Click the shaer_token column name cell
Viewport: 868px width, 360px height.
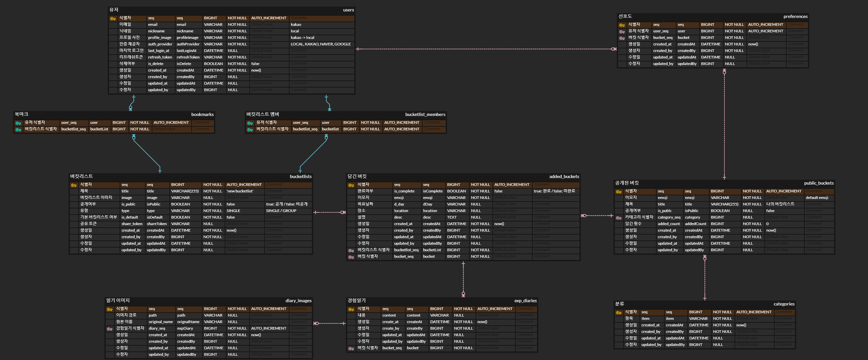tap(132, 224)
